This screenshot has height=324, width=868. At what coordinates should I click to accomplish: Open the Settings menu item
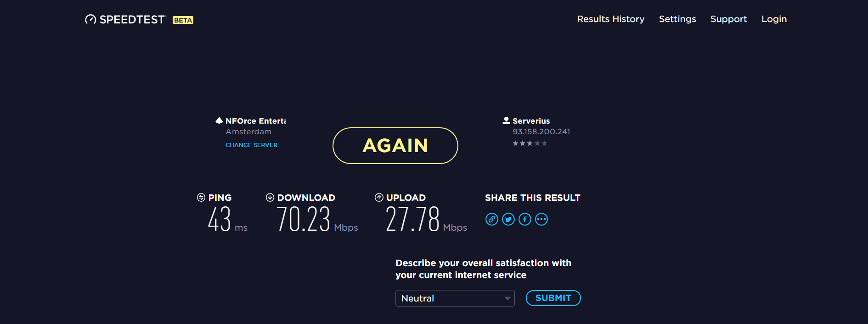coord(677,19)
